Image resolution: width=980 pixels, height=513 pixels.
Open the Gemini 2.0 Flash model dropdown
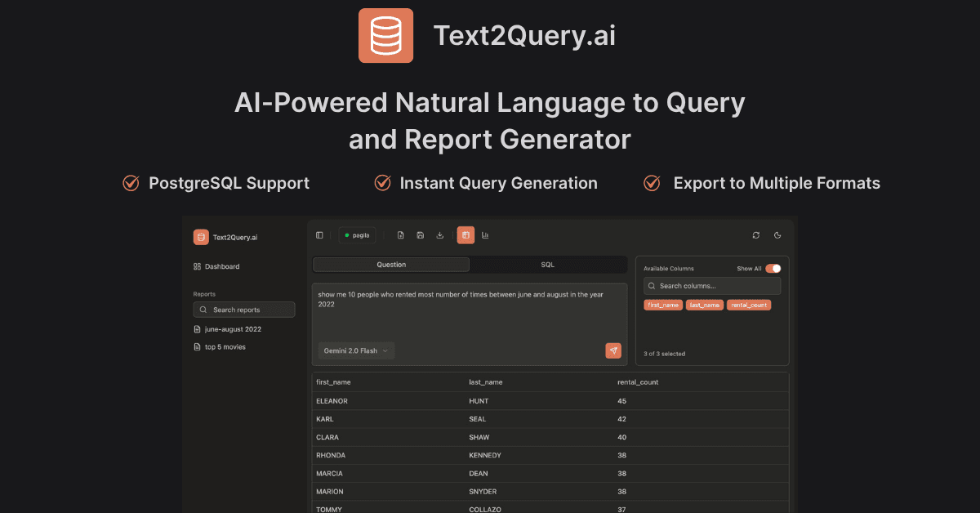click(x=355, y=350)
